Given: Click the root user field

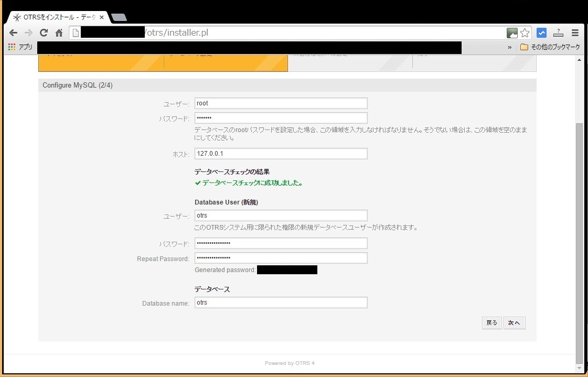Looking at the screenshot, I should click(x=281, y=103).
